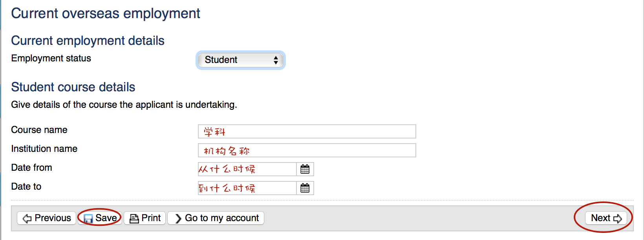Viewport: 644px width, 240px height.
Task: Click the chevron icon before Go to my account
Action: point(178,218)
